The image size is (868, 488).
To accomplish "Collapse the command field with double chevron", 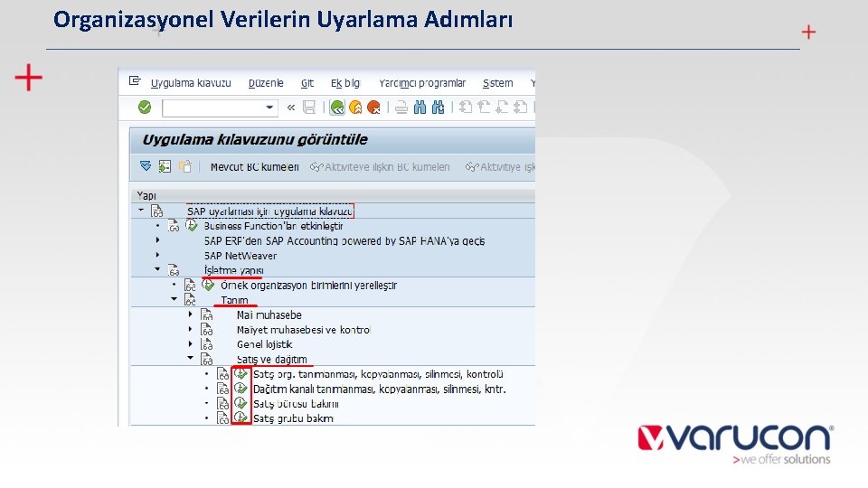I will [x=290, y=108].
